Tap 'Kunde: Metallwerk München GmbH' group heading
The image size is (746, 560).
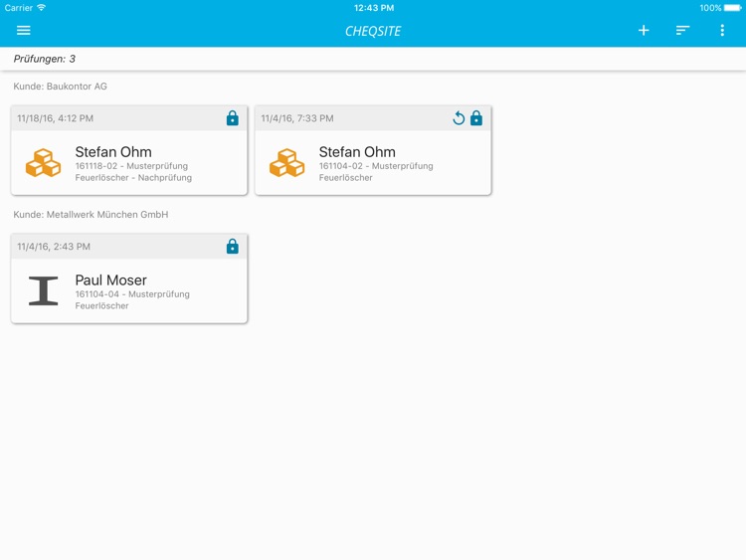(x=91, y=215)
